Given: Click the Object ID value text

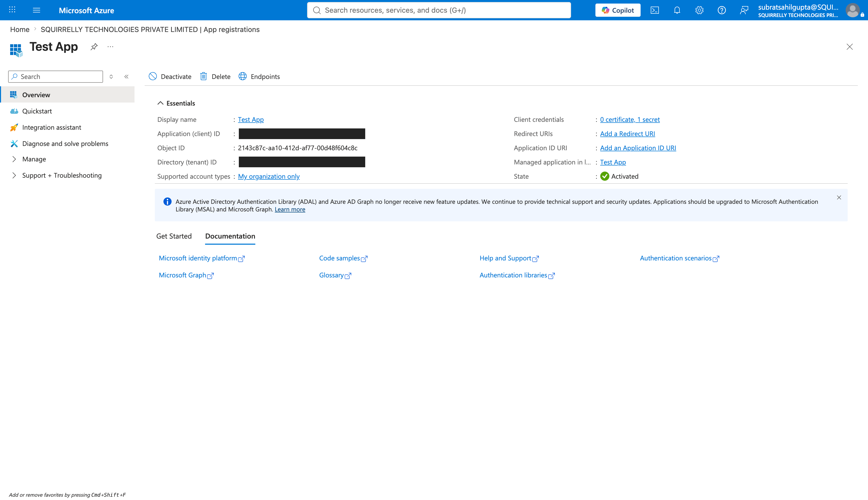Looking at the screenshot, I should pyautogui.click(x=298, y=148).
